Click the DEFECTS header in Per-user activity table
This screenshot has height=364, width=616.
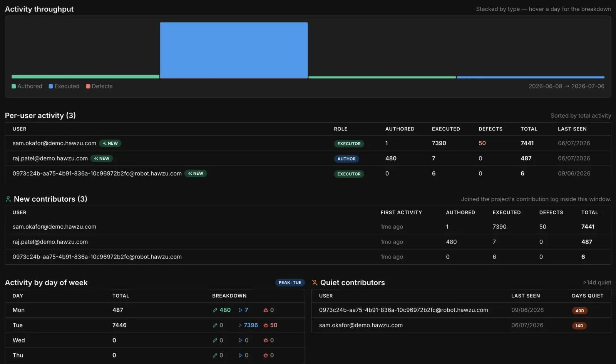[490, 129]
